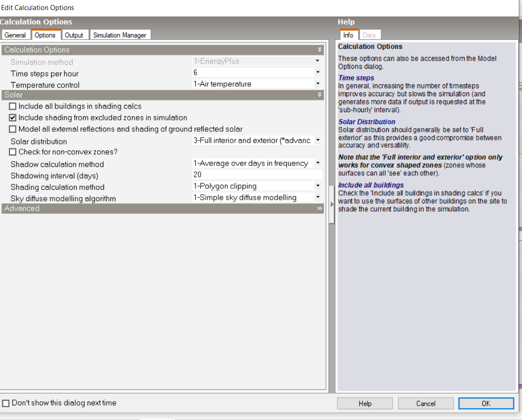Open Time steps per hour dropdown
This screenshot has width=522, height=420.
click(x=318, y=72)
